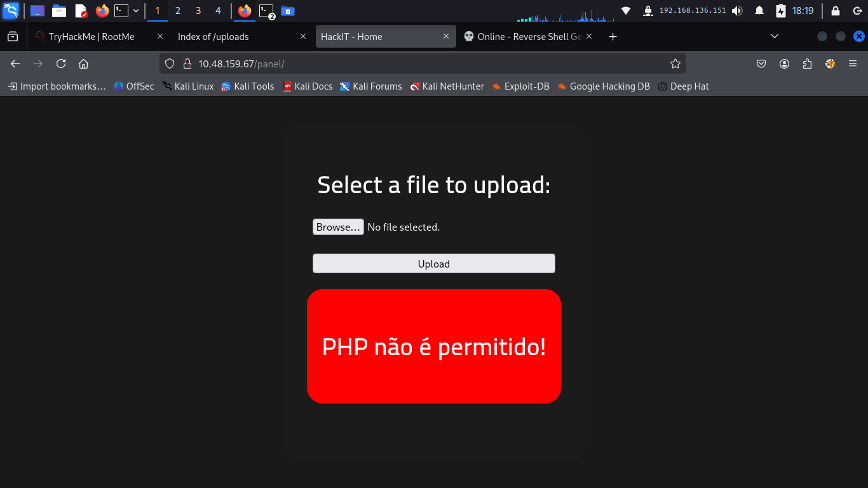Open the Kali Linux bookmark
This screenshot has width=868, height=488.
click(188, 86)
